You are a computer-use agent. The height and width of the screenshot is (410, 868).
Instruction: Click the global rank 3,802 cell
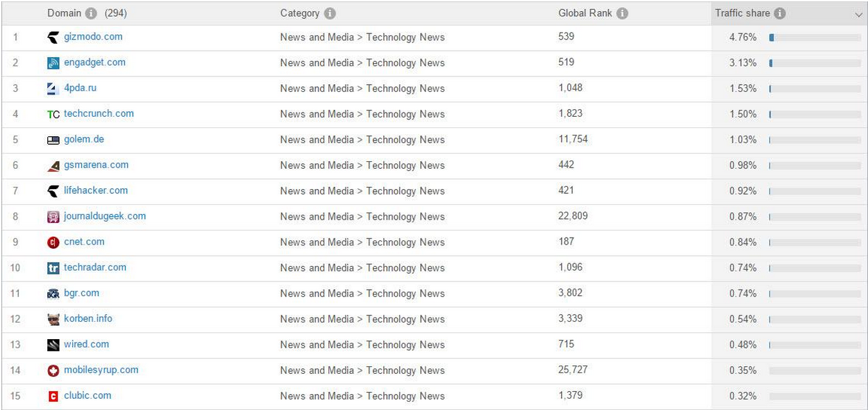570,293
